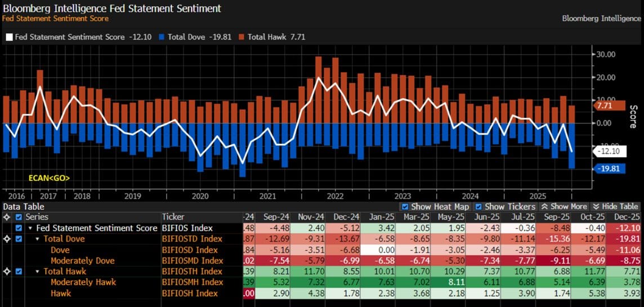Click the 30.00 label on the Score axis
644x307 pixels.
[606, 54]
